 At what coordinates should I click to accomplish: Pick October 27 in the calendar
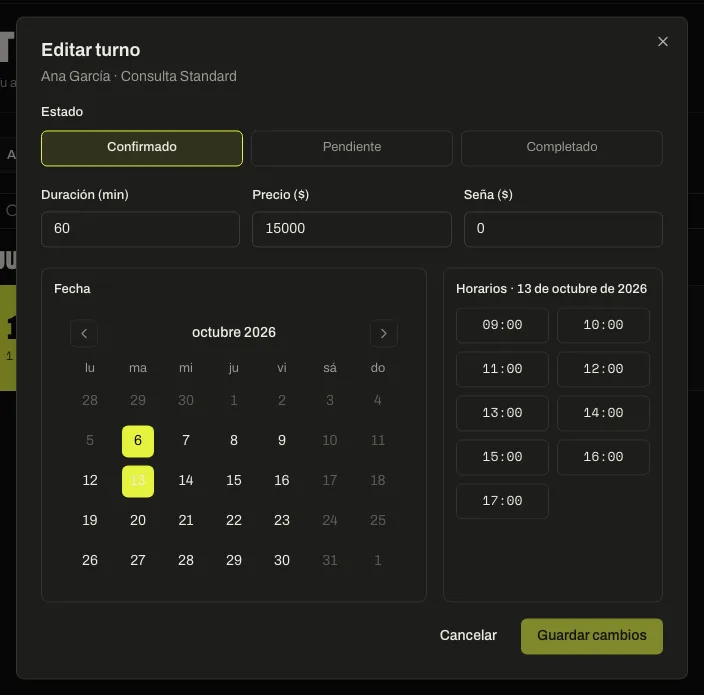138,561
